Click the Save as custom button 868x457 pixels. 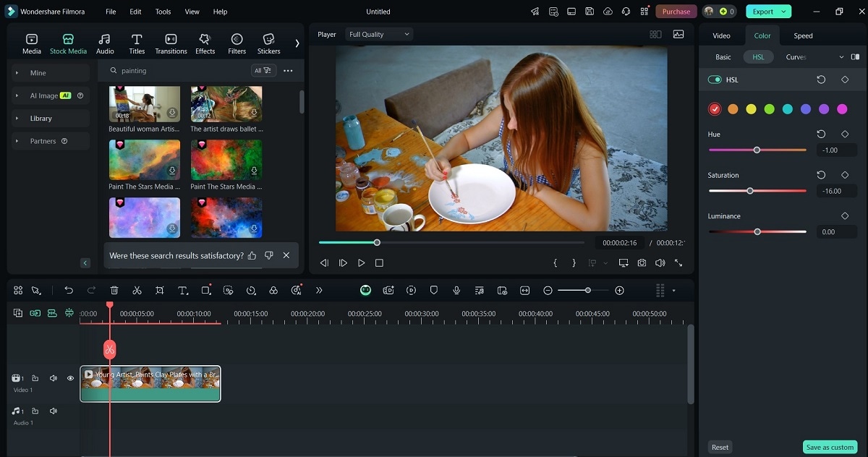pos(830,447)
